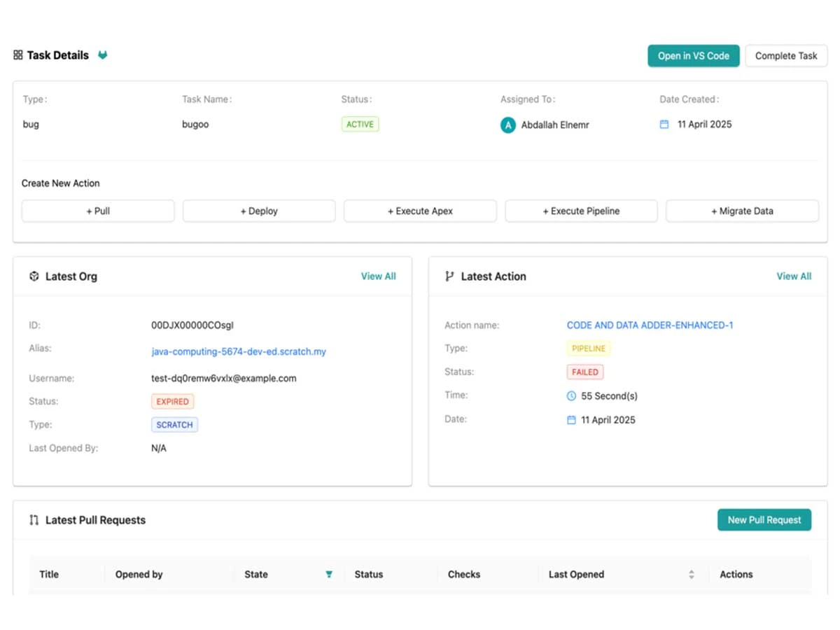This screenshot has width=840, height=630.
Task: Click Open in VS Code button
Action: (694, 56)
